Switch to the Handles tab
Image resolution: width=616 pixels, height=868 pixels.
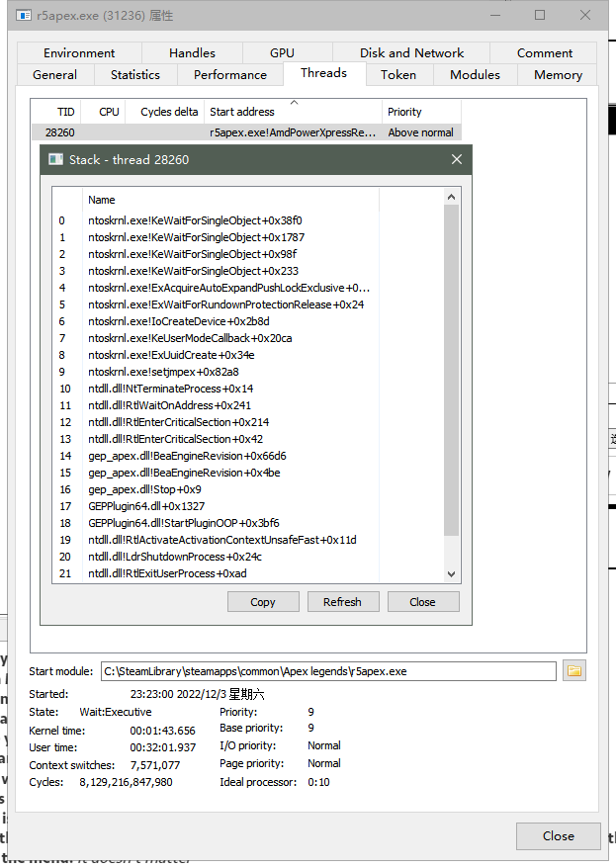pyautogui.click(x=192, y=53)
